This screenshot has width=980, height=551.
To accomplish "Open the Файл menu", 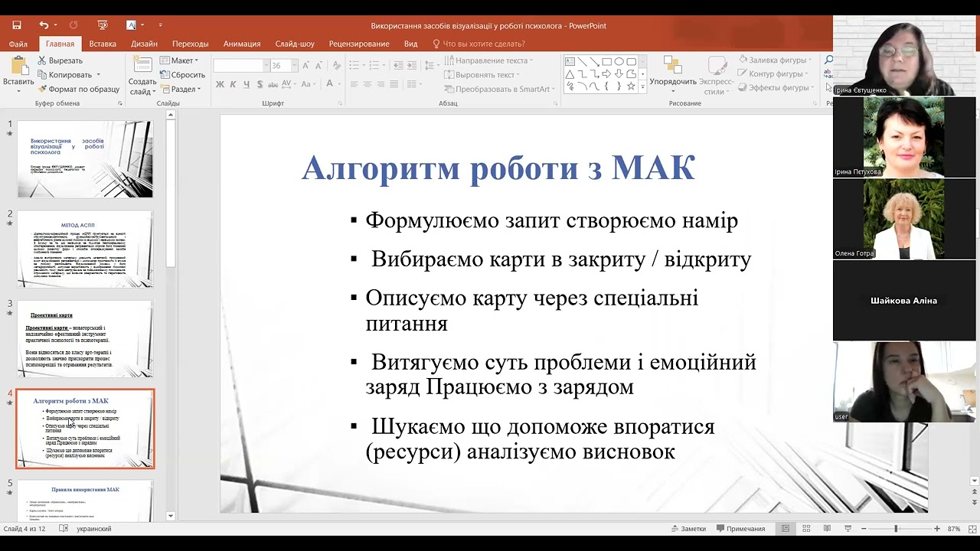I will pos(18,44).
